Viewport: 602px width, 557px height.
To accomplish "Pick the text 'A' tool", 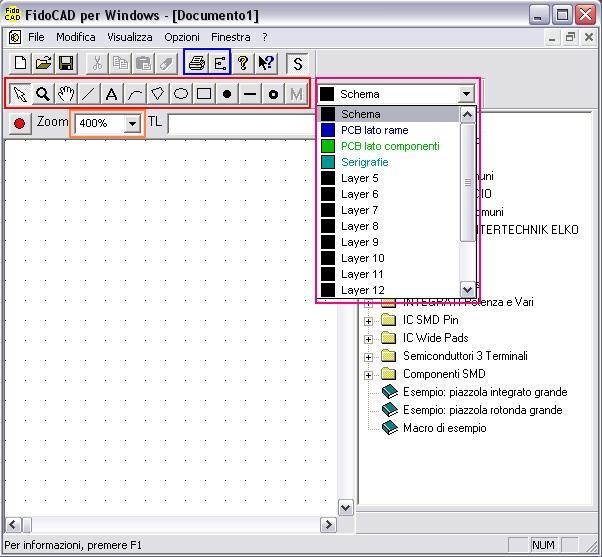I will point(112,94).
